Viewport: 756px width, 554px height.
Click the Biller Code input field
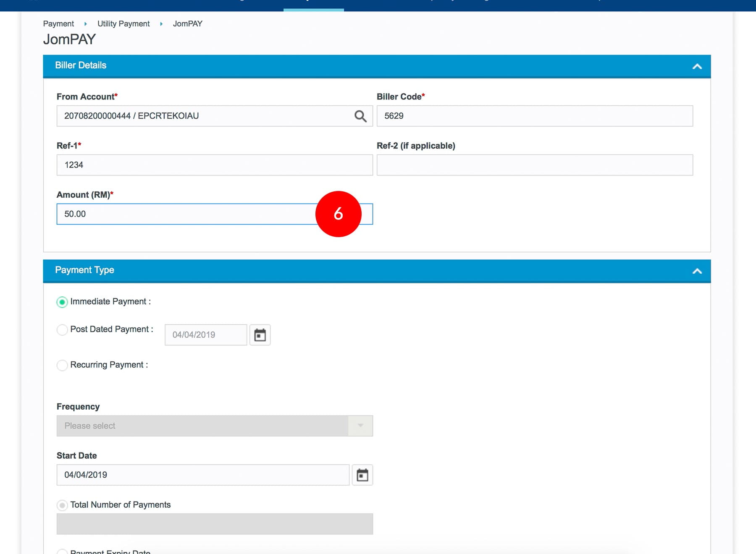534,116
